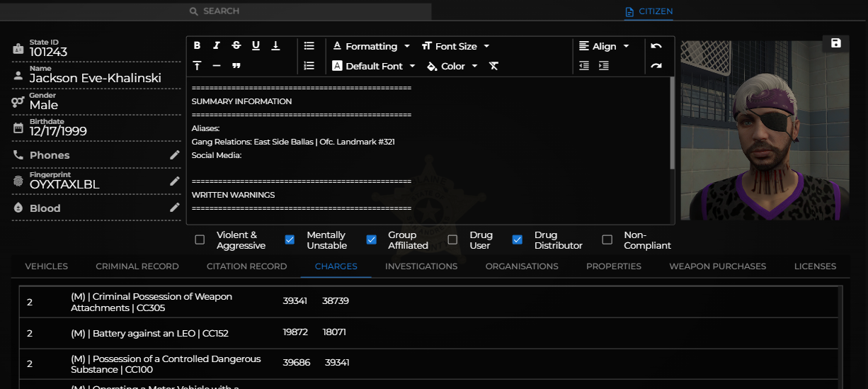Click report number 38739
Viewport: 868px width, 389px height.
(336, 300)
